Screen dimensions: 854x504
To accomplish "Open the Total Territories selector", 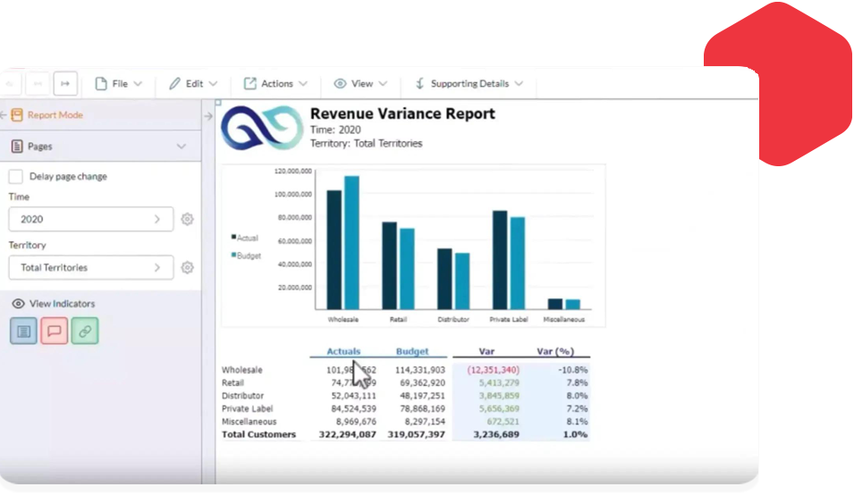I will [90, 267].
